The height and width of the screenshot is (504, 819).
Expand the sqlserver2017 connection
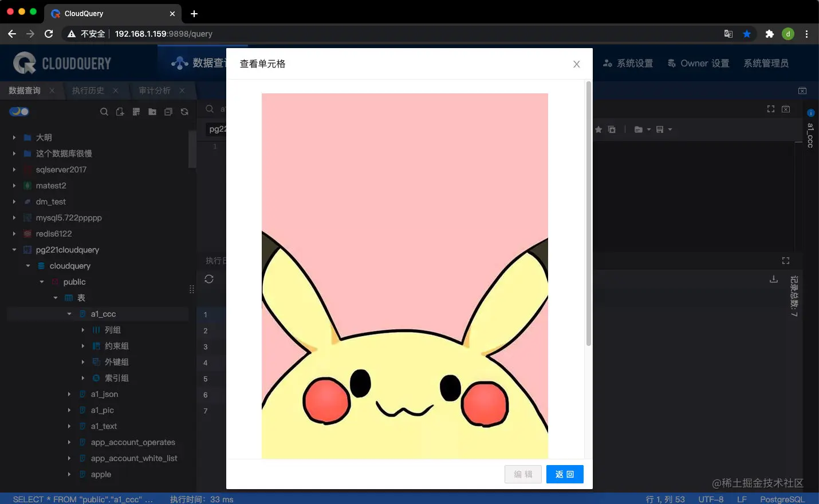point(14,170)
